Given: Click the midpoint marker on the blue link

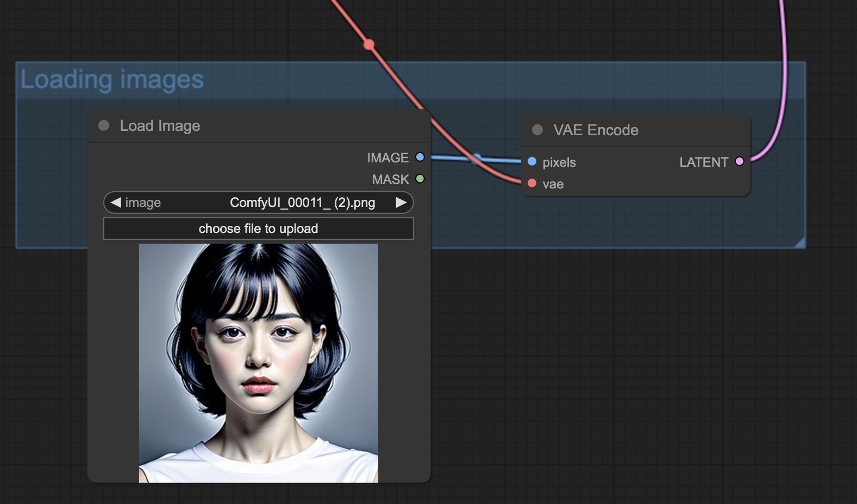Looking at the screenshot, I should click(x=477, y=158).
